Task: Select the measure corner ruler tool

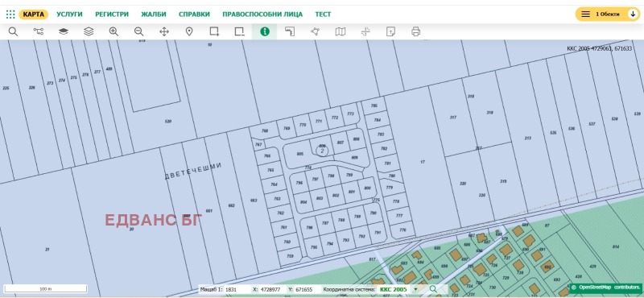Action: pos(290,31)
